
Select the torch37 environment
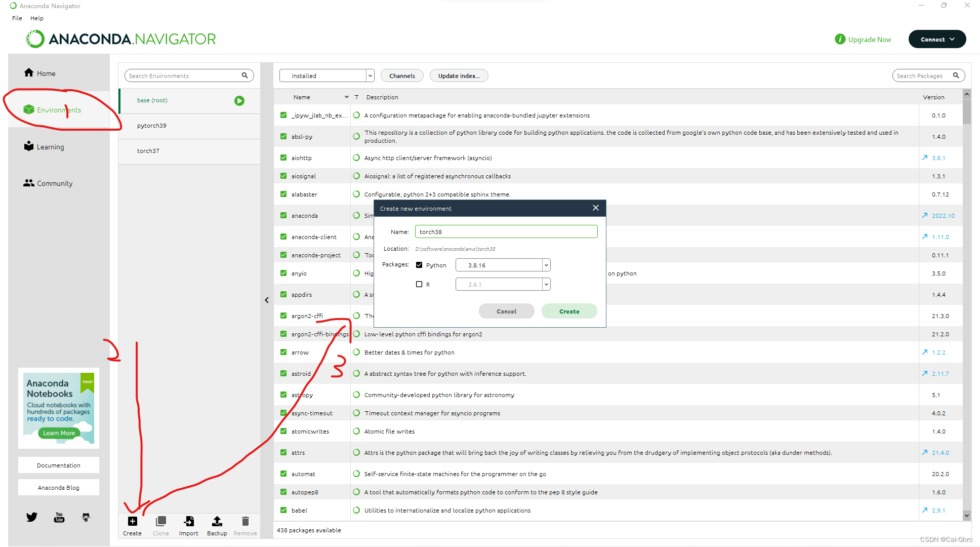pyautogui.click(x=189, y=151)
